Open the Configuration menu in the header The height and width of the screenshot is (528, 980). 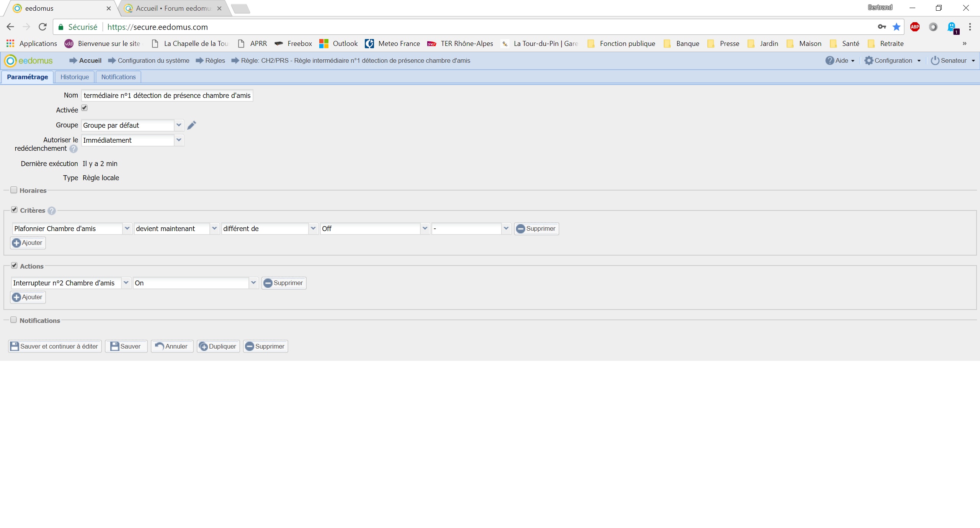pos(893,60)
